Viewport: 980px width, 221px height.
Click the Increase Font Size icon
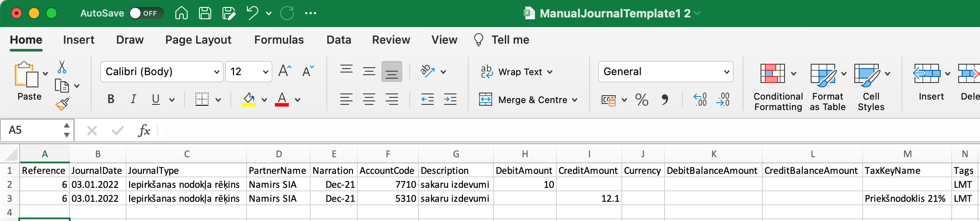coord(284,71)
